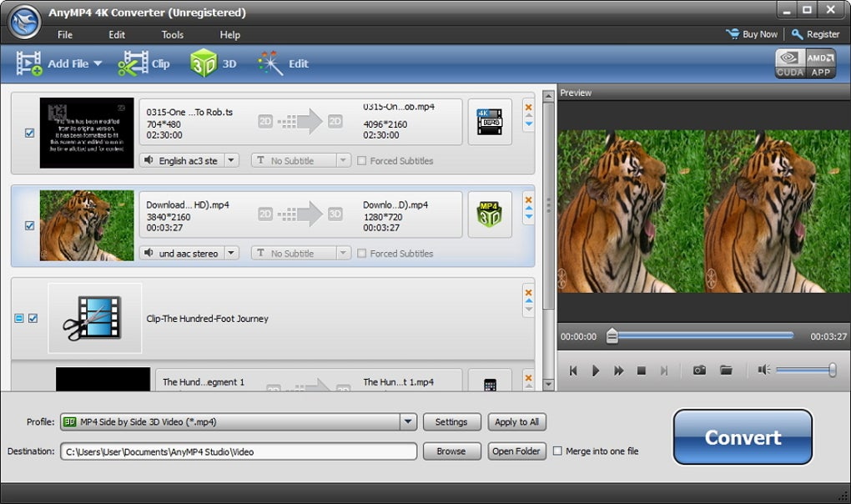The image size is (851, 504).
Task: Click the MP4 3D format icon for Download file
Action: coord(490,214)
